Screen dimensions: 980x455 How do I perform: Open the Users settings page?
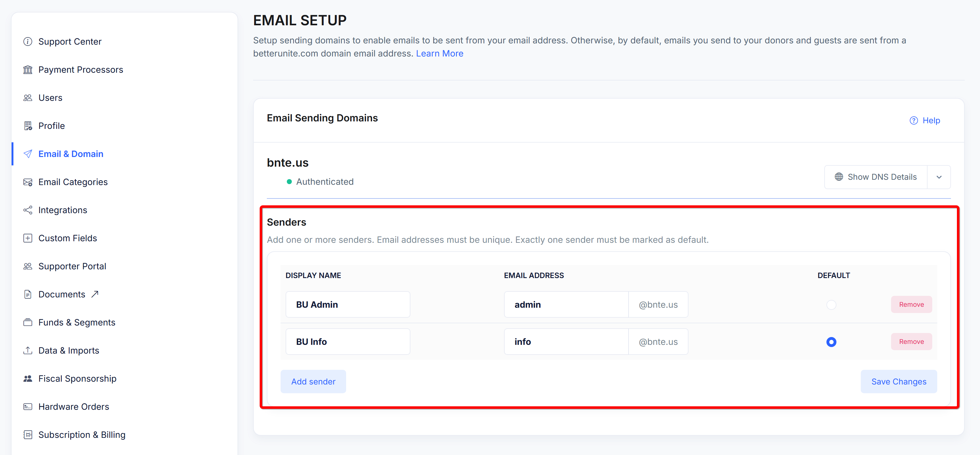coord(50,98)
